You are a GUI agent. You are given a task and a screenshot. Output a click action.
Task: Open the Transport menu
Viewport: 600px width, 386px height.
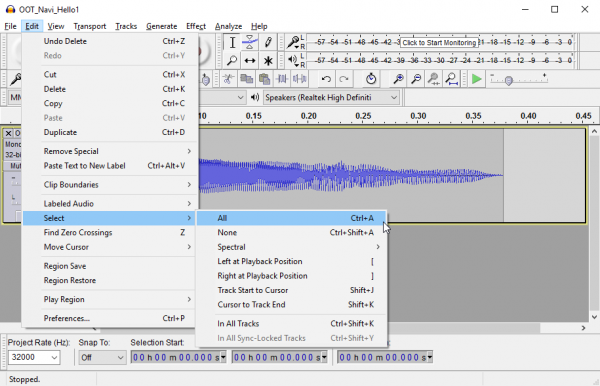coord(90,26)
